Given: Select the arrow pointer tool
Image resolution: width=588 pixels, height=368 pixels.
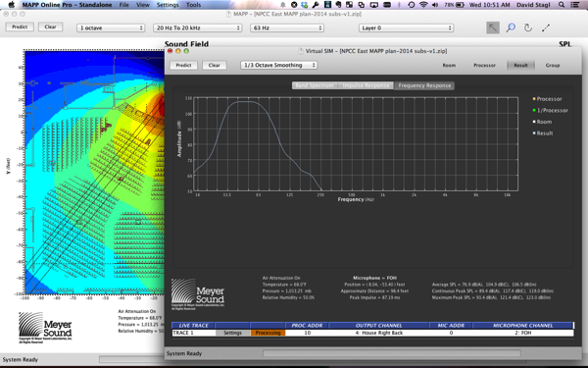Looking at the screenshot, I should [x=493, y=27].
